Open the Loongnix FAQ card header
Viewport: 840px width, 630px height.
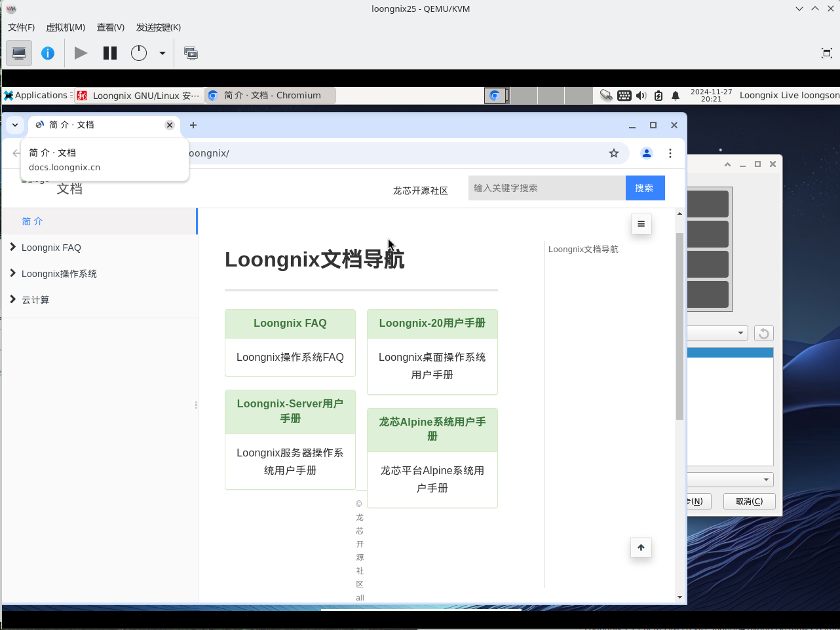290,324
